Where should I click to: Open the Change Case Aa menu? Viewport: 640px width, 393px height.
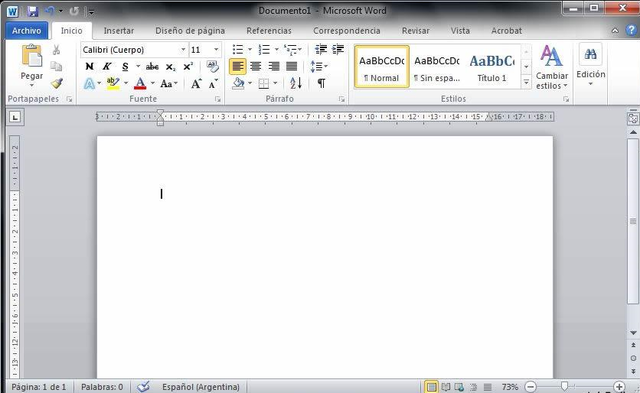(x=169, y=84)
